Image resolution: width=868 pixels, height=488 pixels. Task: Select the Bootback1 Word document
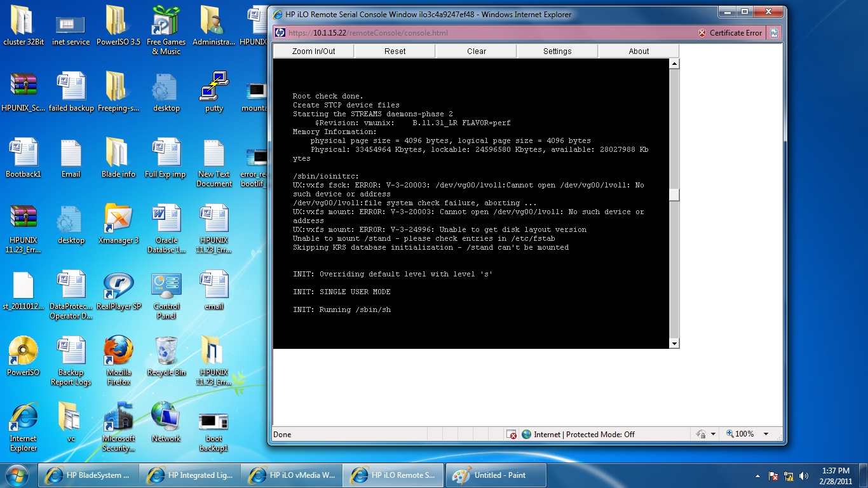[x=24, y=159]
